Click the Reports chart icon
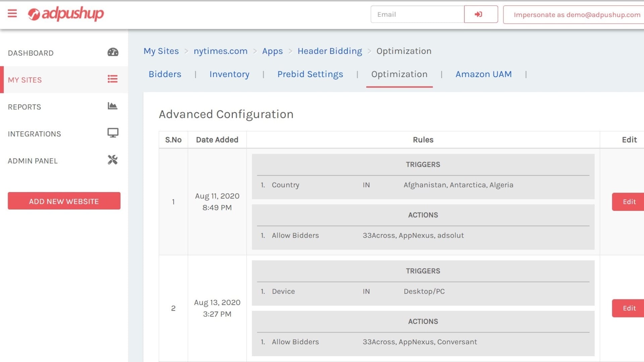The width and height of the screenshot is (644, 362). click(113, 106)
